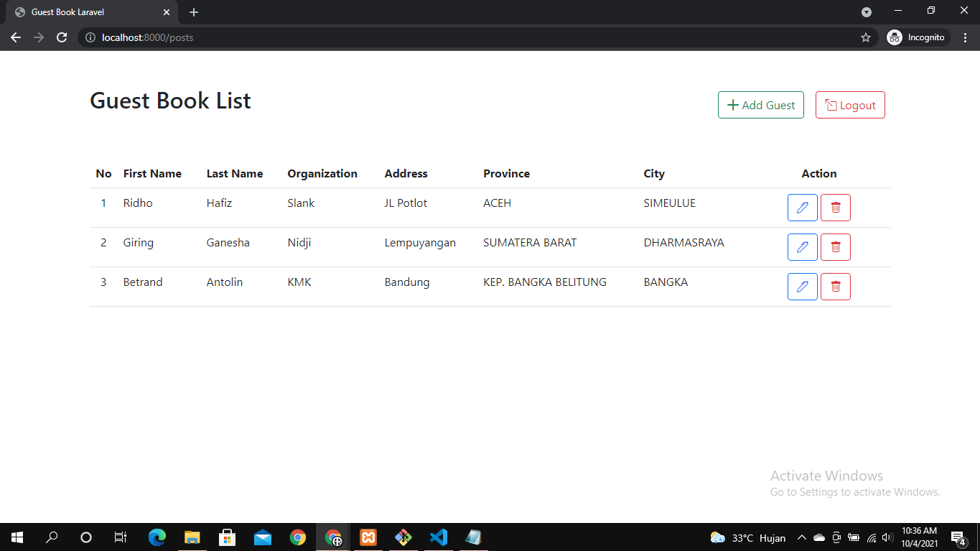Delete the guest record for Giring Ganesha
The width and height of the screenshot is (980, 551).
coord(835,246)
